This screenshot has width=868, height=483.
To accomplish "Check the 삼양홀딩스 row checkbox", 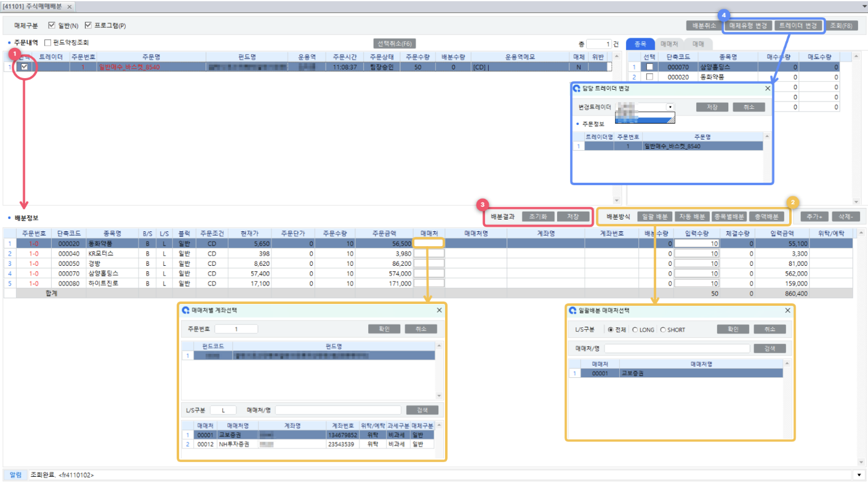I will (649, 66).
